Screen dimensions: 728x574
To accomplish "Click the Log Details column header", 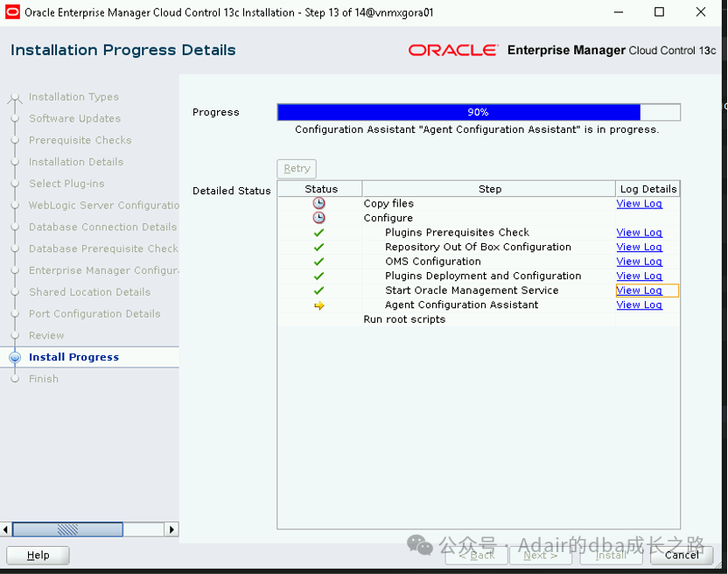I will pyautogui.click(x=648, y=189).
